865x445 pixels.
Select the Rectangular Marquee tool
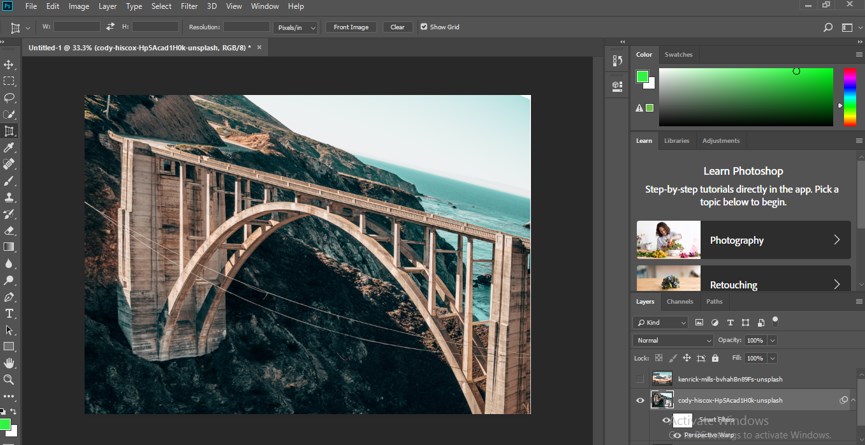9,81
